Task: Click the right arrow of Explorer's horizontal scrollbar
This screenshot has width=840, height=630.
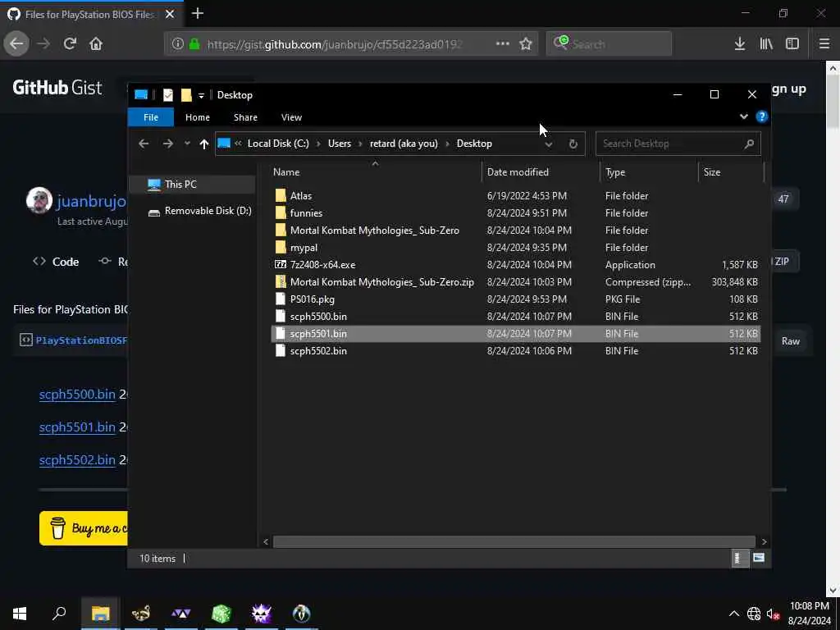Action: [764, 541]
